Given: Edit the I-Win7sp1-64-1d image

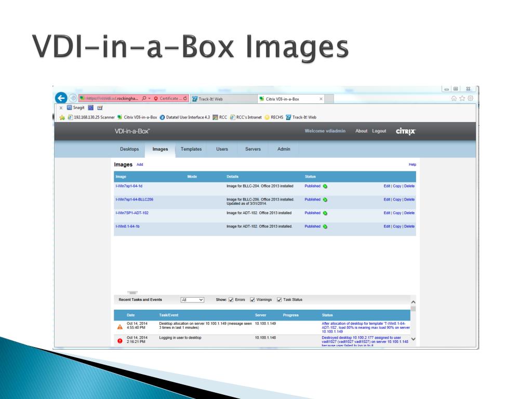Looking at the screenshot, I should point(387,187).
